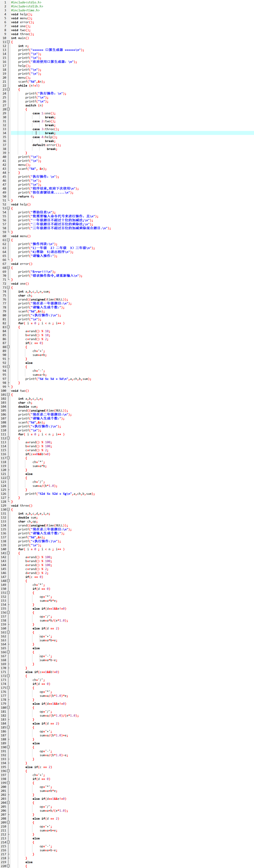Click the 'void error()' definition at line 67
The image size is (254, 868).
coord(22,264)
